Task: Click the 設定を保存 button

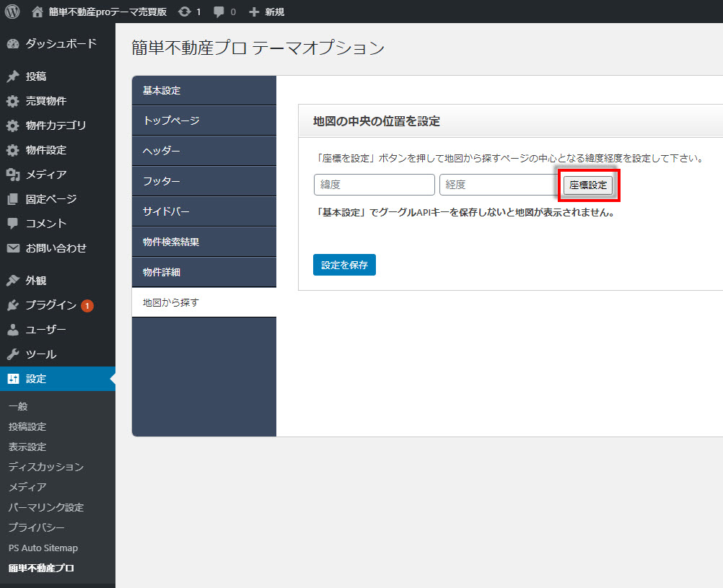Action: 344,265
